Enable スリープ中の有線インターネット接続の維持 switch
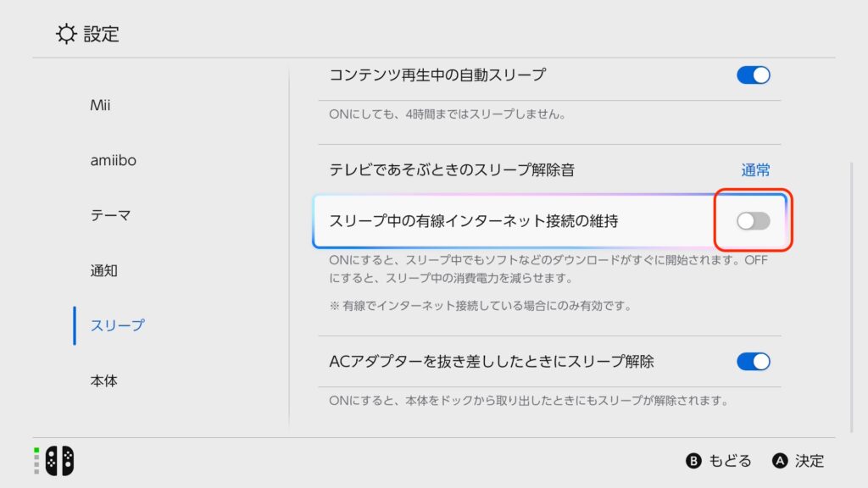Viewport: 868px width, 488px height. click(753, 221)
